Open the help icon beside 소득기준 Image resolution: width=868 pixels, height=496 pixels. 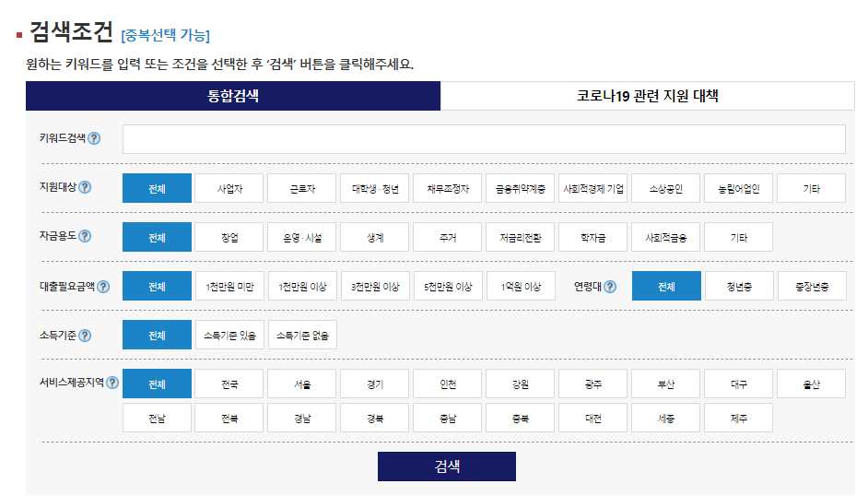[85, 336]
